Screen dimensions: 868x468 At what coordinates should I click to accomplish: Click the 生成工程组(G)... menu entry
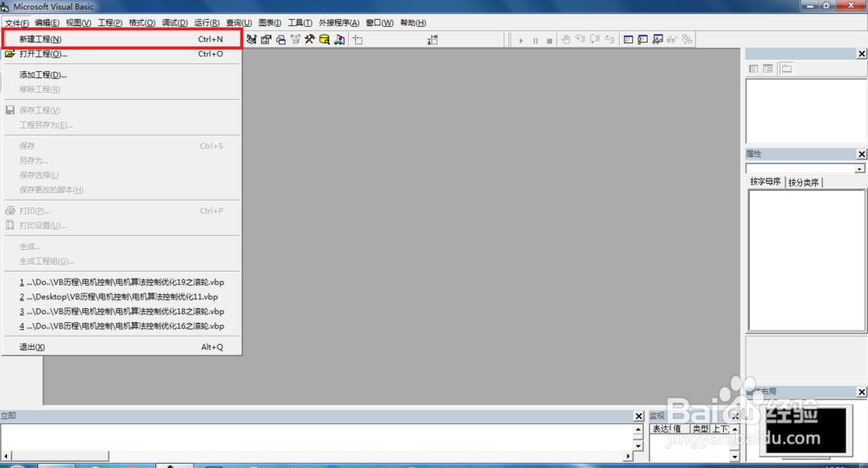coord(122,260)
